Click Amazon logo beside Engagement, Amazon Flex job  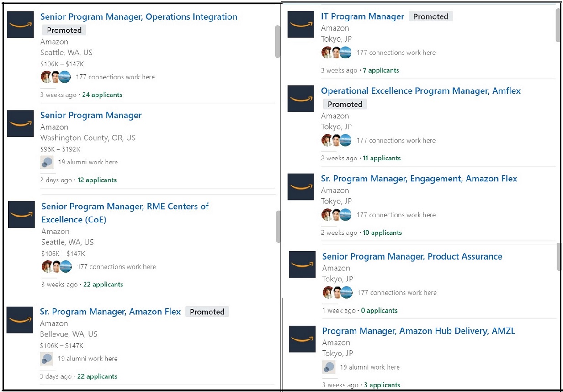pos(301,186)
